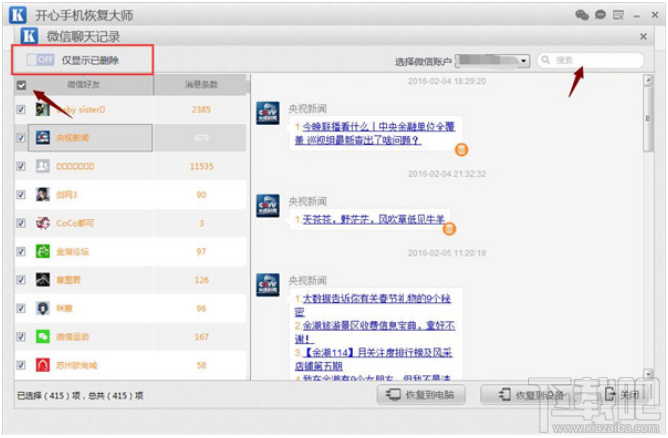This screenshot has width=668, height=438.
Task: Click the 开心手机恢复大师 K logo
Action: pyautogui.click(x=18, y=15)
